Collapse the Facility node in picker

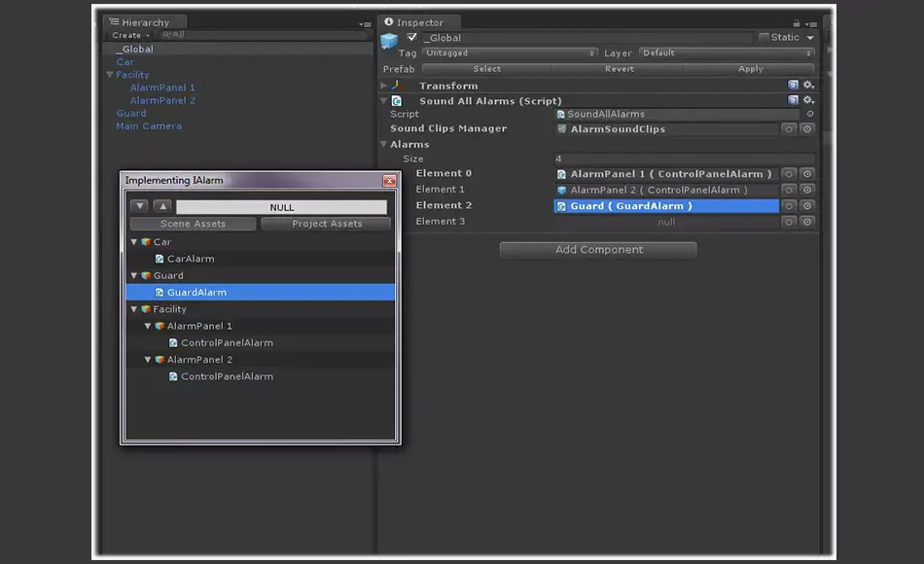(x=134, y=309)
